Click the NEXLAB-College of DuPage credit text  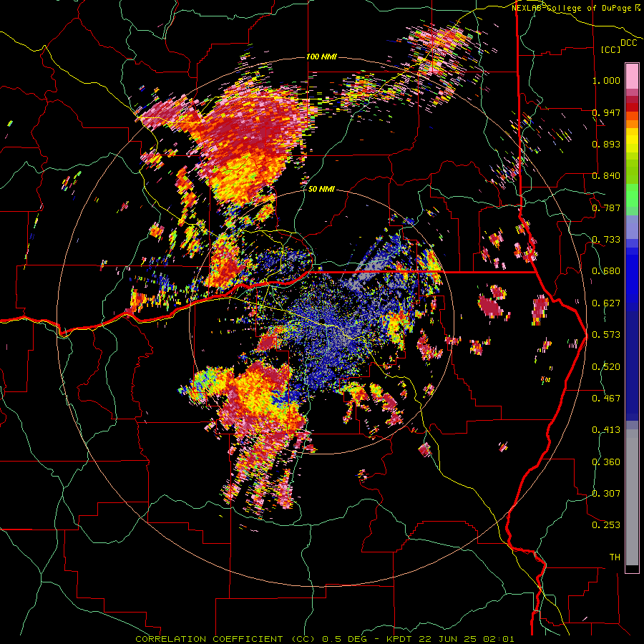click(571, 8)
